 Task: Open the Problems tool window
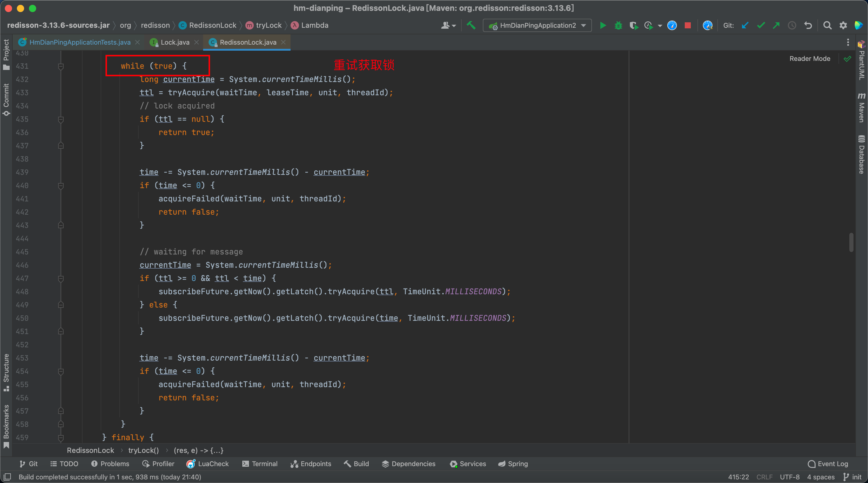[x=110, y=464]
